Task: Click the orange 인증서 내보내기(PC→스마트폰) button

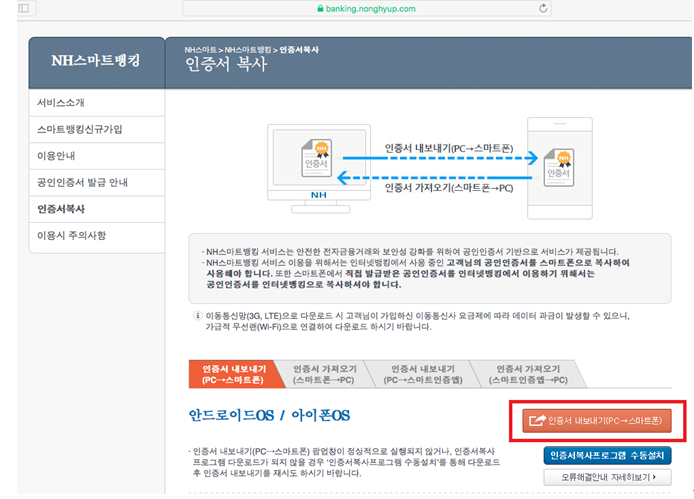Action: [x=597, y=421]
